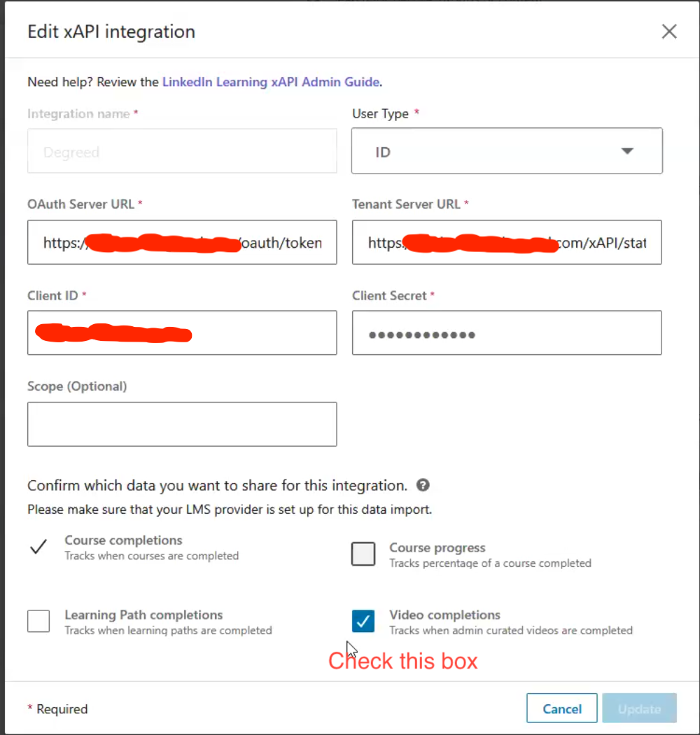The height and width of the screenshot is (735, 700).
Task: Check the Course progress checkbox
Action: [x=363, y=554]
